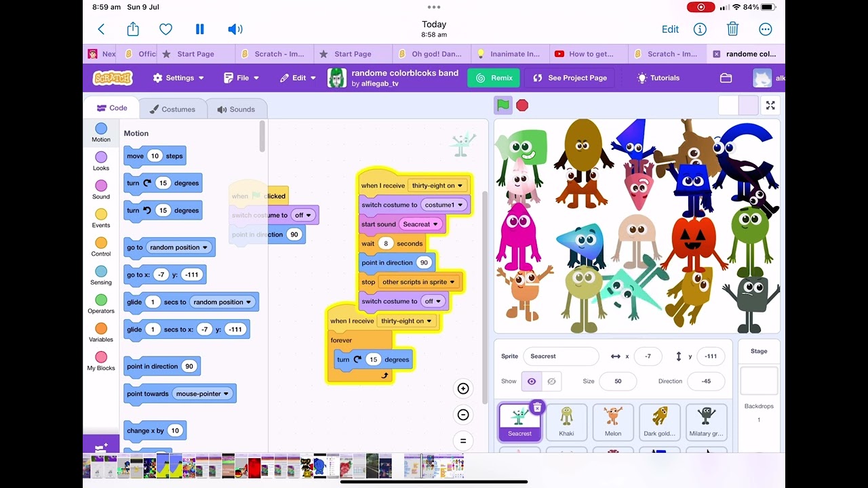Click the block palette scrollbar
The width and height of the screenshot is (868, 488).
pyautogui.click(x=262, y=136)
